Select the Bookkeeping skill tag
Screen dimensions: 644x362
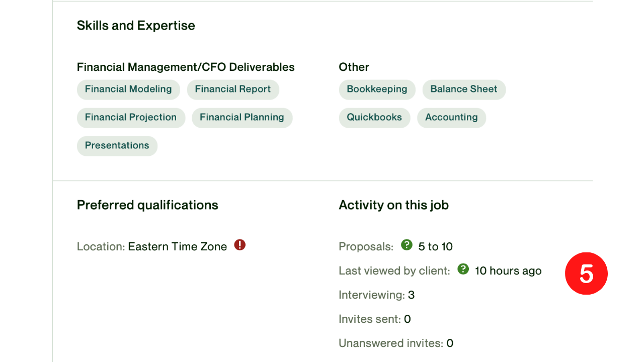377,89
